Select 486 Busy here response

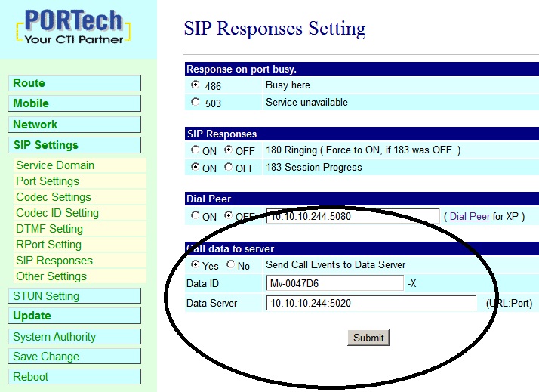(x=196, y=85)
